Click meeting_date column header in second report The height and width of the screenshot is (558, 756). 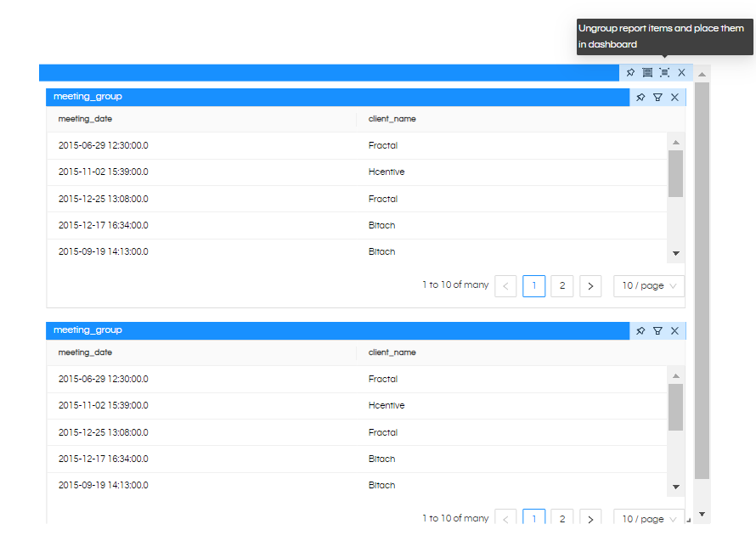tap(85, 352)
